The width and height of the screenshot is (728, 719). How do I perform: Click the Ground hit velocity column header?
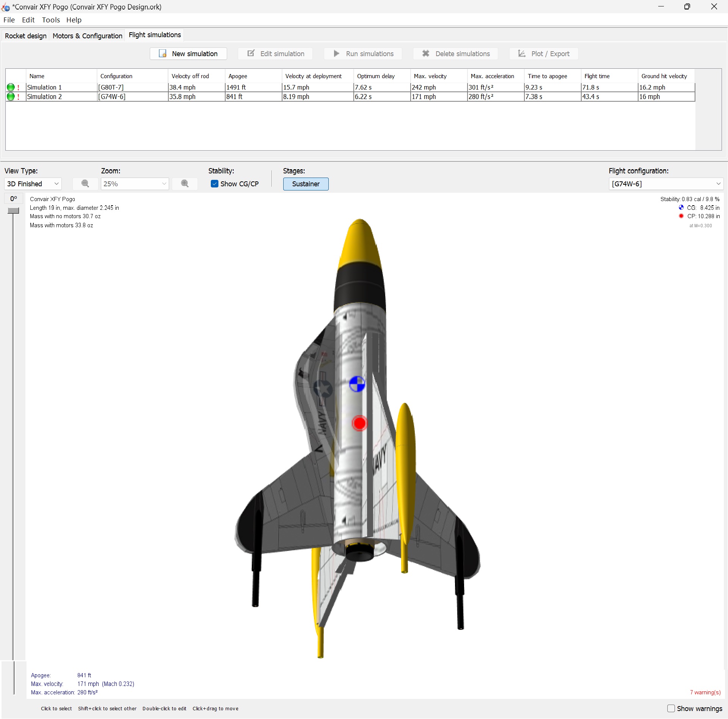coord(666,76)
